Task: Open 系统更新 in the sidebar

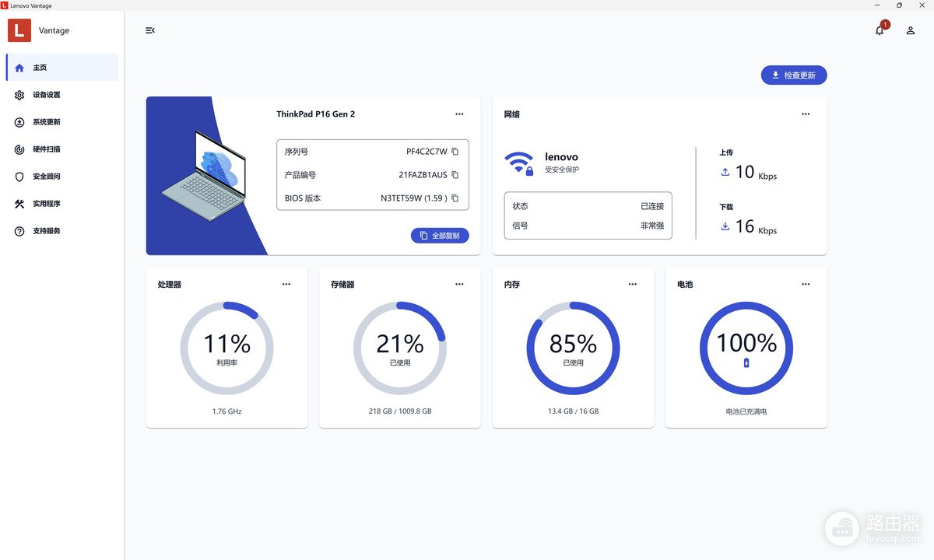Action: (62, 122)
